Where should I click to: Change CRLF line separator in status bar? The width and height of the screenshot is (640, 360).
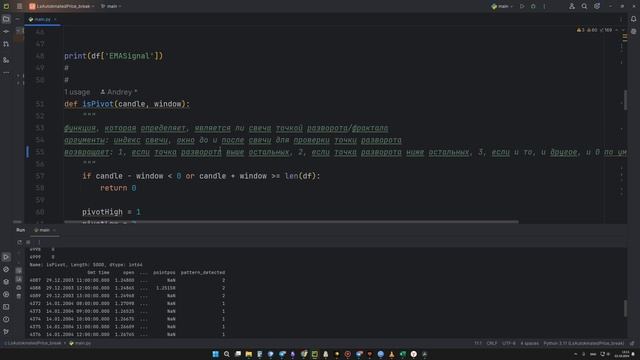click(492, 343)
